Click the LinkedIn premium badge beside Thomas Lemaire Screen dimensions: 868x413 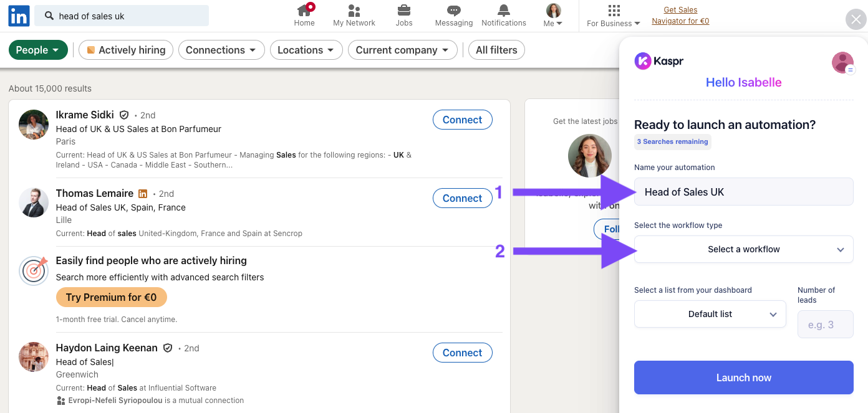(143, 194)
